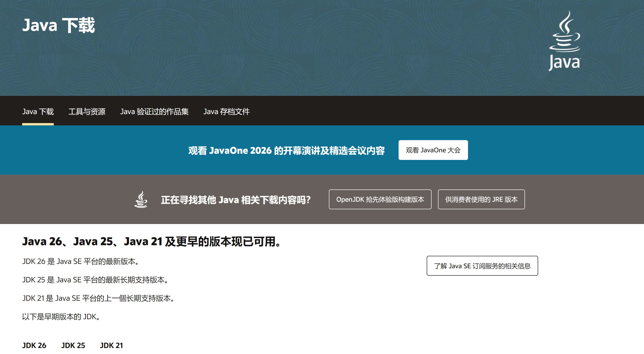Go to the Java 存档文件 tab
This screenshot has width=644, height=354.
(226, 111)
